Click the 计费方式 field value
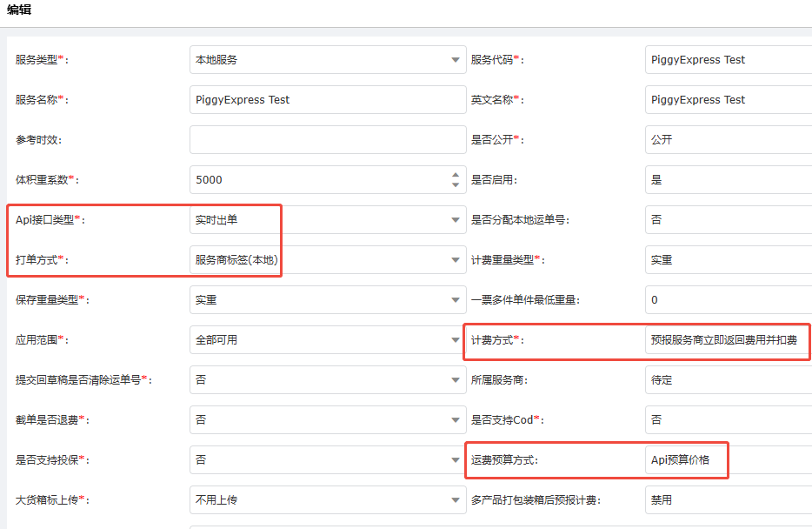The width and height of the screenshot is (812, 529). (x=726, y=340)
